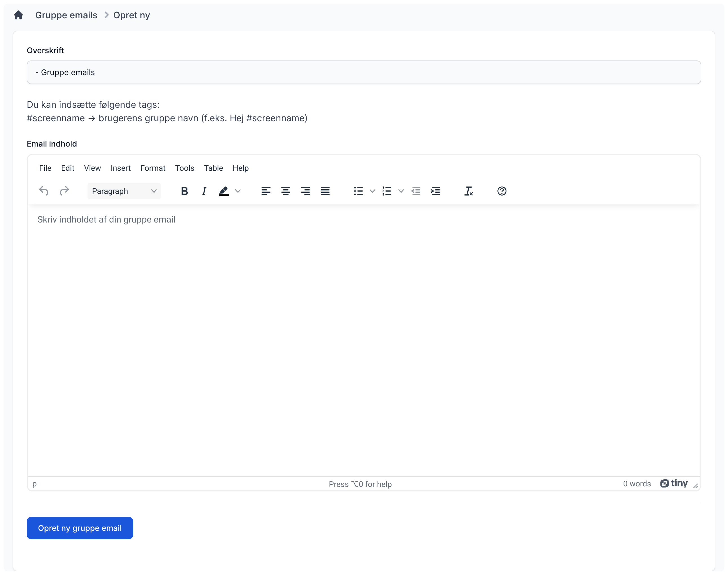Apply italic formatting

[x=204, y=191]
